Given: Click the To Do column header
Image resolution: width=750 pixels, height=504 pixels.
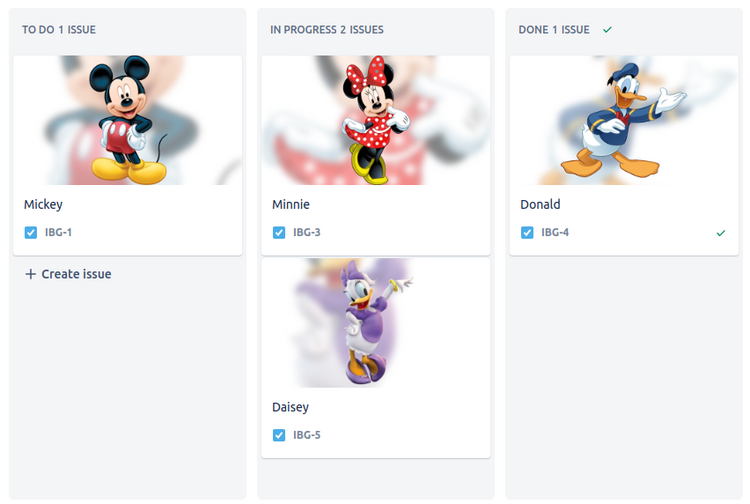Looking at the screenshot, I should point(59,30).
